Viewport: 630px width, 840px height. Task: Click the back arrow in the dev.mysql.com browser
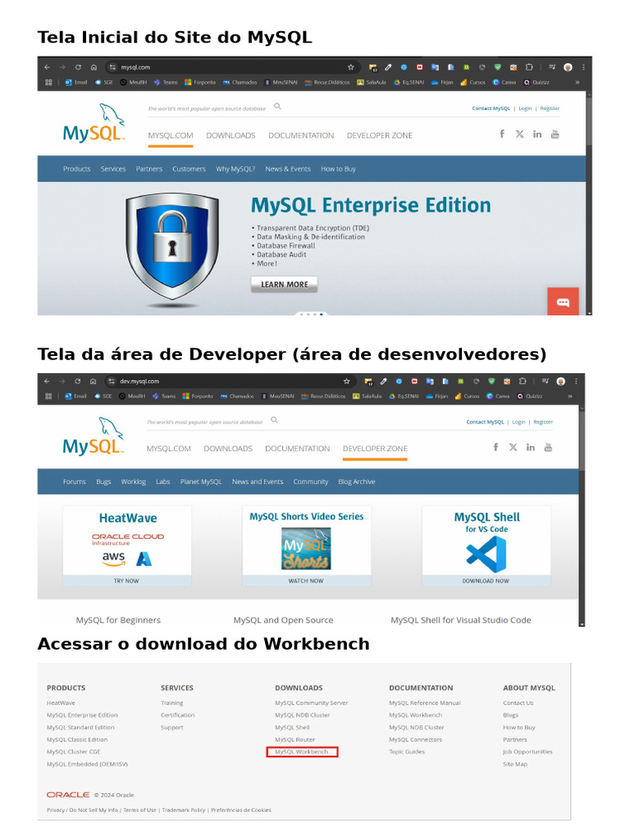(x=47, y=381)
